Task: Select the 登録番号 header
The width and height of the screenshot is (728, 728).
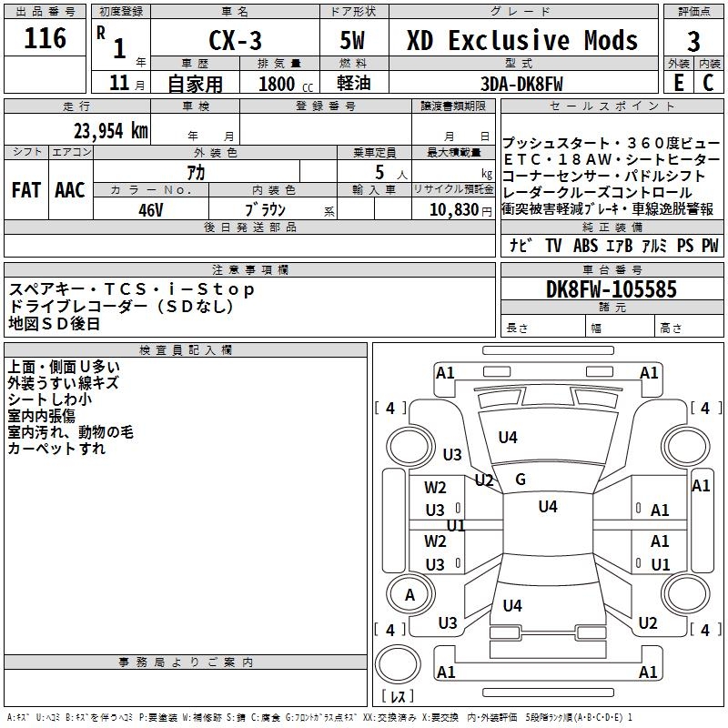Action: pos(326,106)
